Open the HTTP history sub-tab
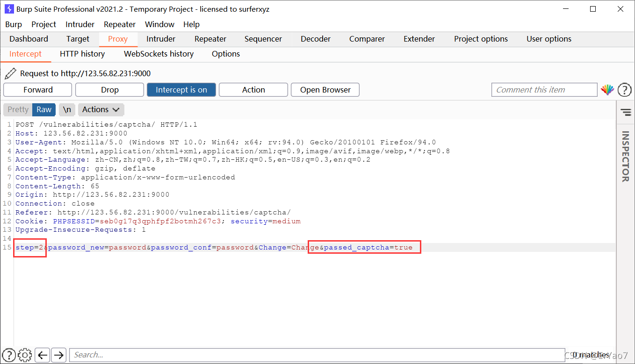Image resolution: width=635 pixels, height=364 pixels. (82, 54)
